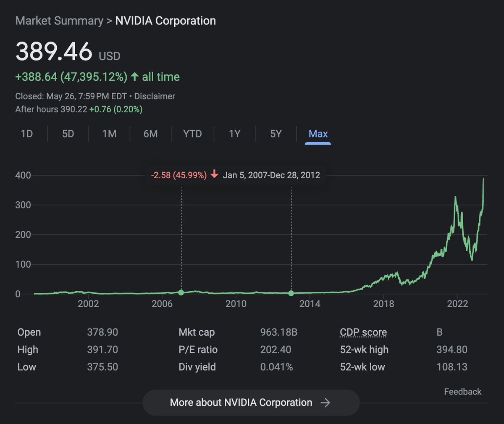The width and height of the screenshot is (504, 424).
Task: Click More about NVIDIA Corporation button
Action: tap(251, 403)
